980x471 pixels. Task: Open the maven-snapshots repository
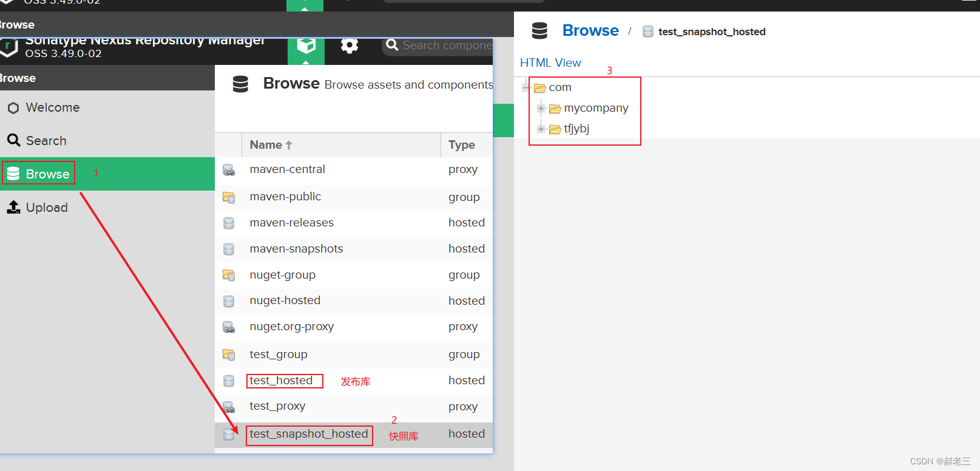[x=296, y=249]
